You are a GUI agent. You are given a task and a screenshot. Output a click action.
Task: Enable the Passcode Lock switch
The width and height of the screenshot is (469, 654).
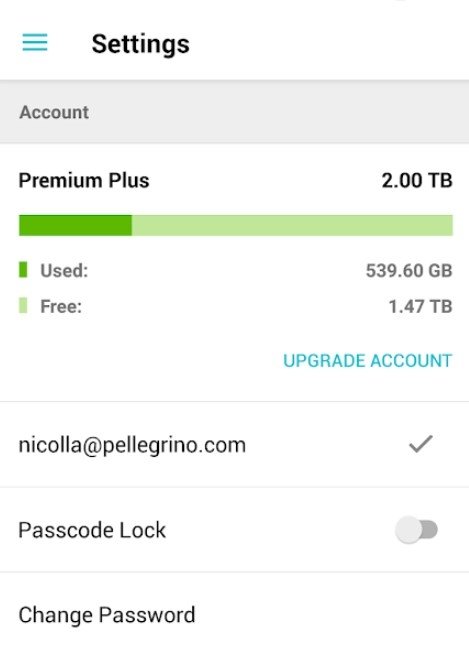416,530
